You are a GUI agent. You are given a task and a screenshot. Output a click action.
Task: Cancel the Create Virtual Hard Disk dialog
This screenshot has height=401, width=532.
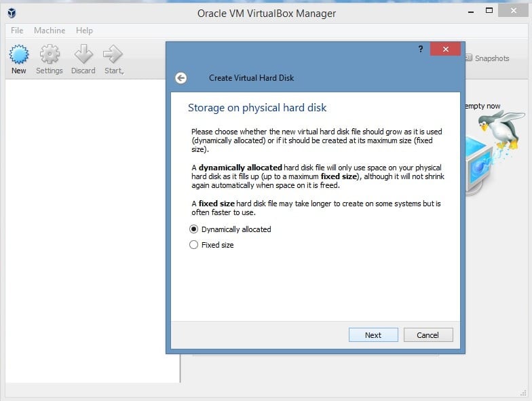(427, 335)
